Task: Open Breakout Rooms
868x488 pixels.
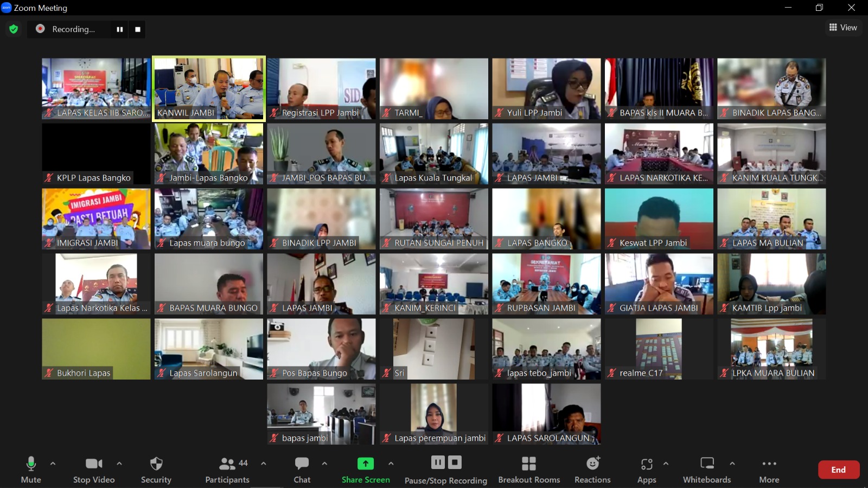Action: pos(529,470)
